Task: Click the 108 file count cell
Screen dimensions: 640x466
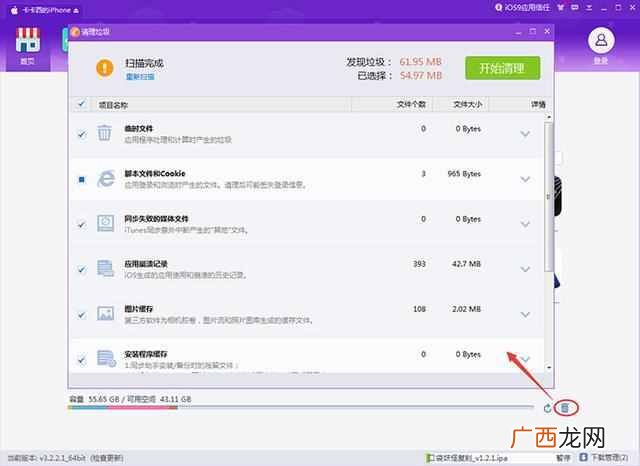Action: click(419, 309)
